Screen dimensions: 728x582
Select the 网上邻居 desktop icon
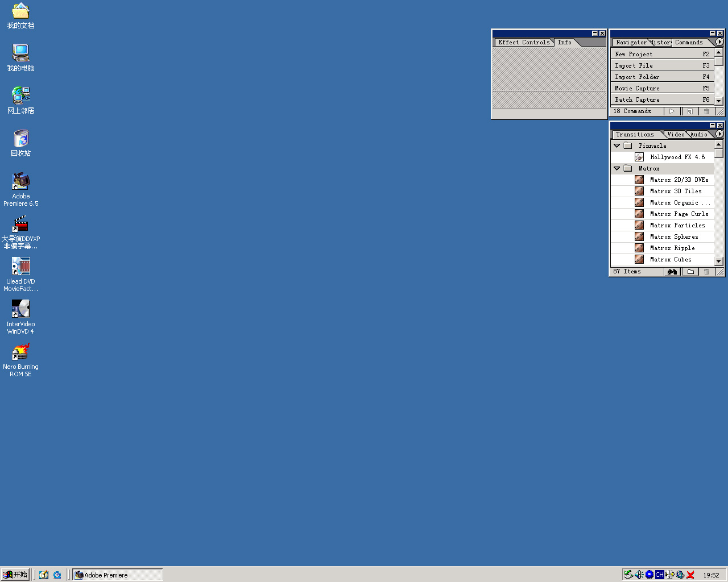point(21,96)
